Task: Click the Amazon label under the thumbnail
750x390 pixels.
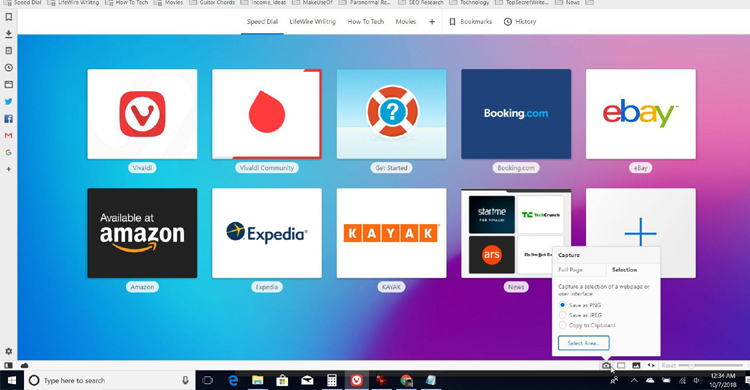Action: (142, 287)
